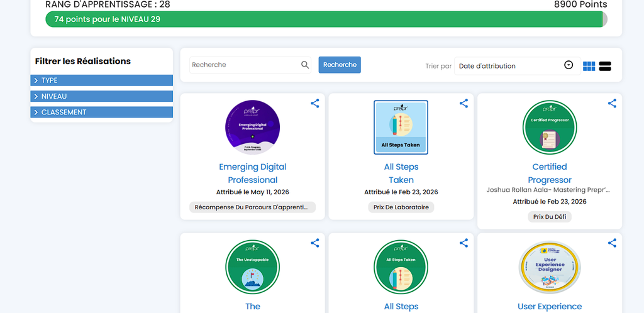This screenshot has width=644, height=313.
Task: Share the User Experience Designer badge
Action: coord(612,243)
